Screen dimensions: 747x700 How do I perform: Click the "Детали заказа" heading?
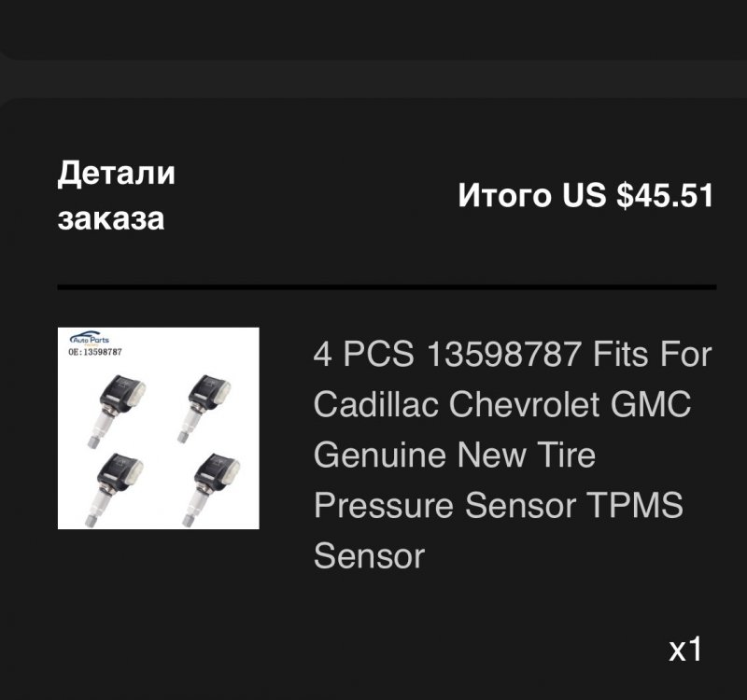(117, 196)
